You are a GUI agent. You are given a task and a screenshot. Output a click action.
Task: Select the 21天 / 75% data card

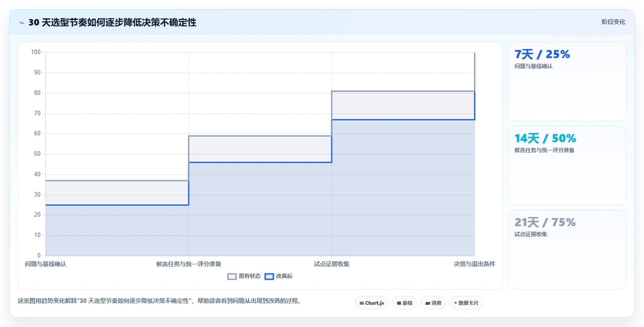click(x=567, y=249)
